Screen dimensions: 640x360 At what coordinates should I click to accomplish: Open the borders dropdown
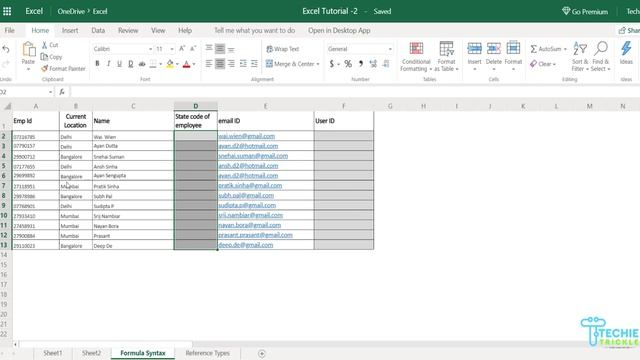pyautogui.click(x=160, y=64)
